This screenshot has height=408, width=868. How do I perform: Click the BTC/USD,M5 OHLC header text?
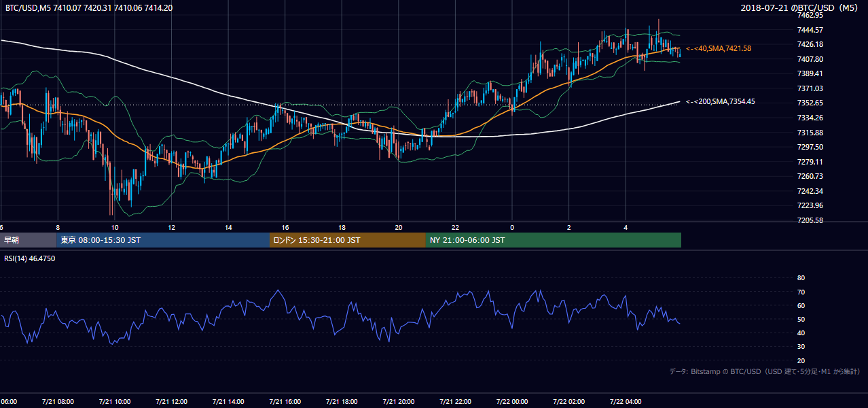(89, 7)
